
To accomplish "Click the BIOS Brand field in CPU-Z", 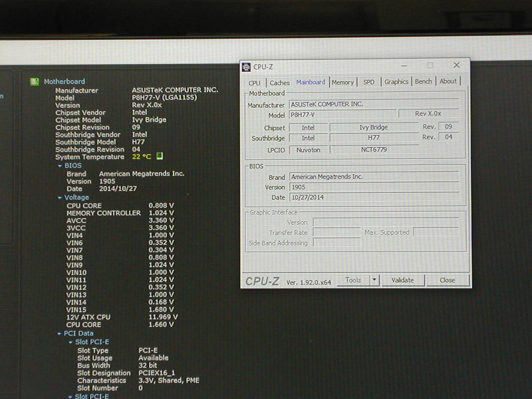I will click(x=374, y=176).
